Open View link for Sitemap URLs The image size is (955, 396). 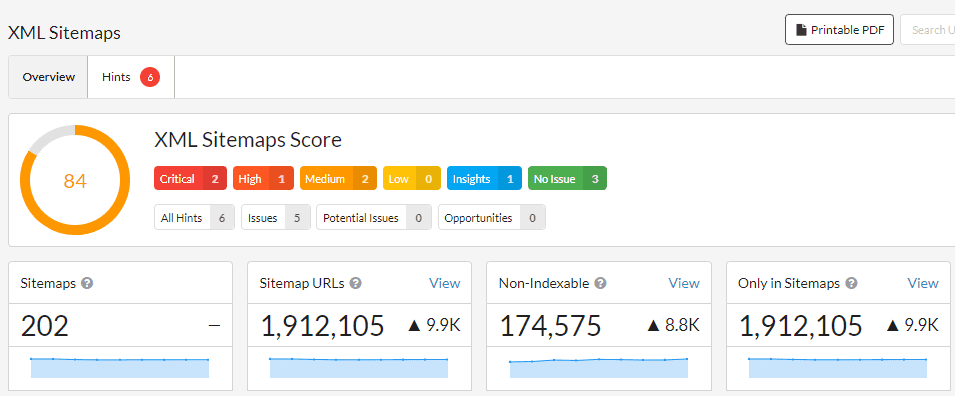[x=445, y=283]
